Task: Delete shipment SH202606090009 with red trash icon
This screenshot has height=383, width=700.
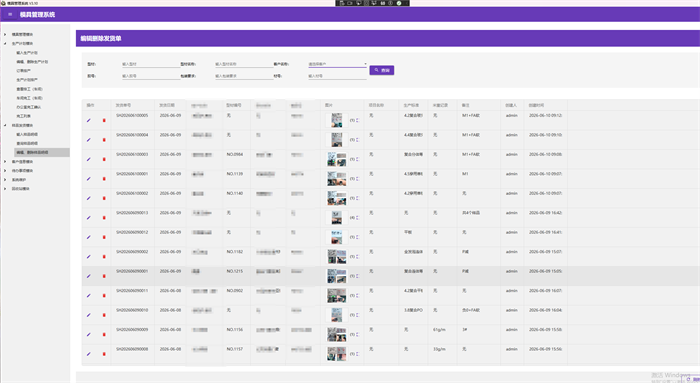Action: coord(104,334)
